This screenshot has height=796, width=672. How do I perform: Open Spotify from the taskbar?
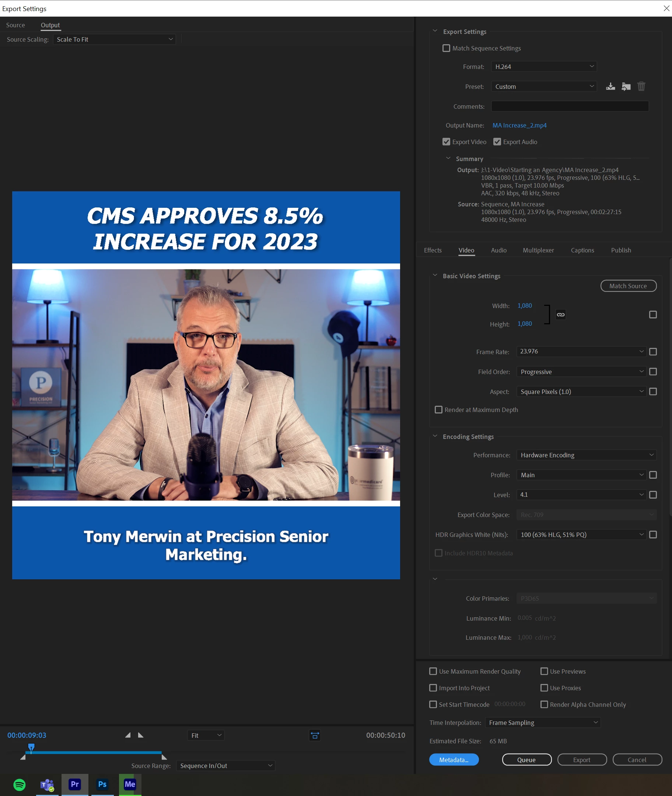(20, 784)
